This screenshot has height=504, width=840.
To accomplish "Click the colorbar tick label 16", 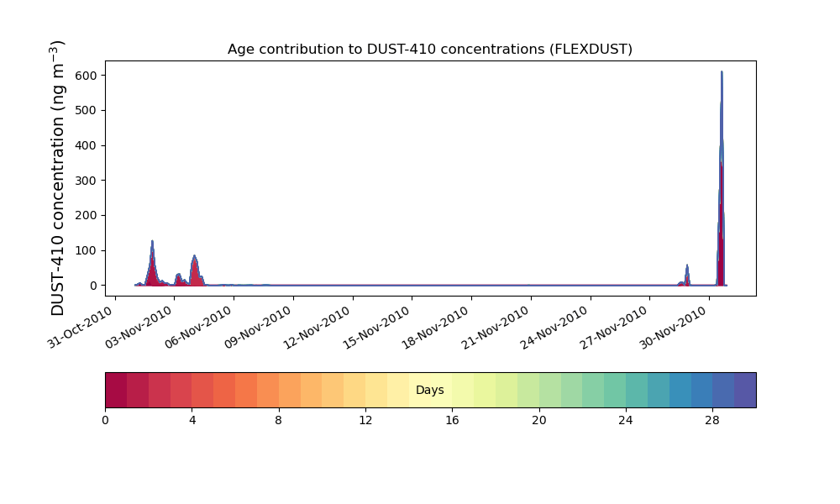I will 452,420.
